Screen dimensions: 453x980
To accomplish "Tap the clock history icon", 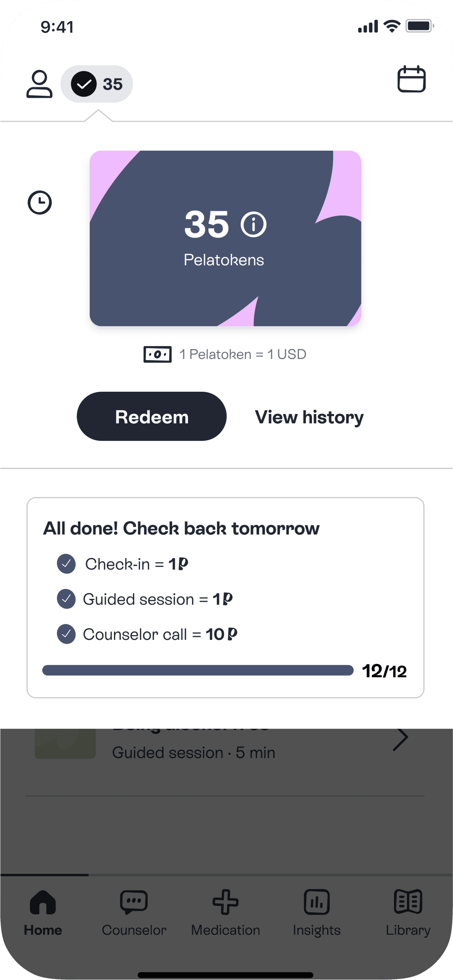I will click(x=39, y=202).
